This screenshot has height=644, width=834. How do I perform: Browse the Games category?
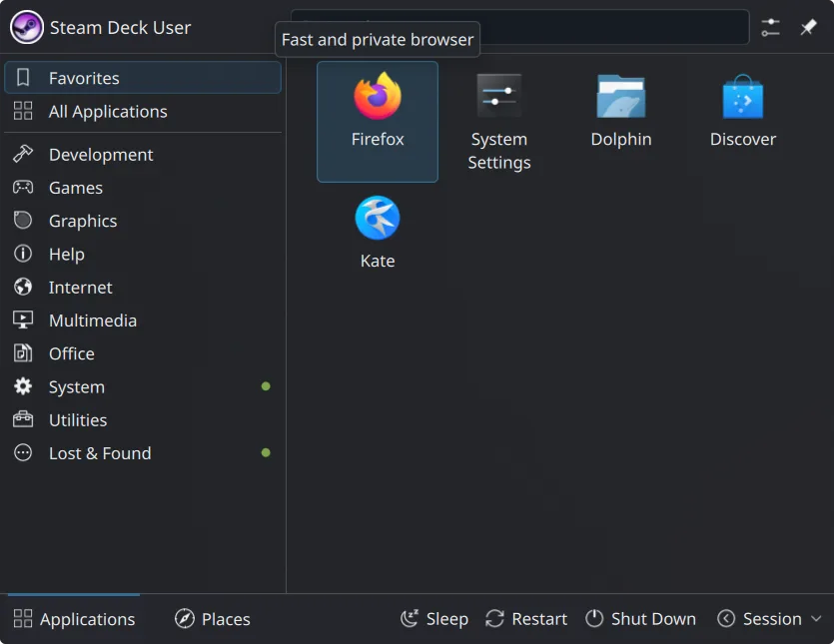tap(143, 187)
